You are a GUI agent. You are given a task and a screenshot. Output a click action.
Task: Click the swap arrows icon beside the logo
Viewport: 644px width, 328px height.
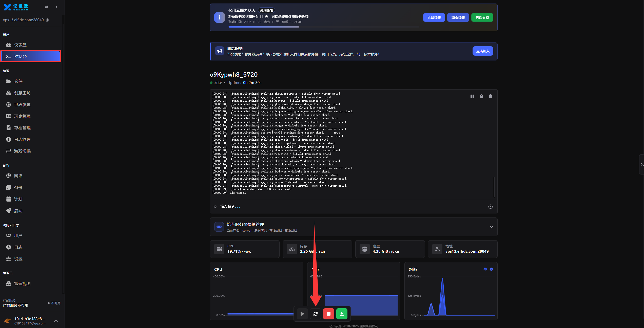[x=46, y=7]
